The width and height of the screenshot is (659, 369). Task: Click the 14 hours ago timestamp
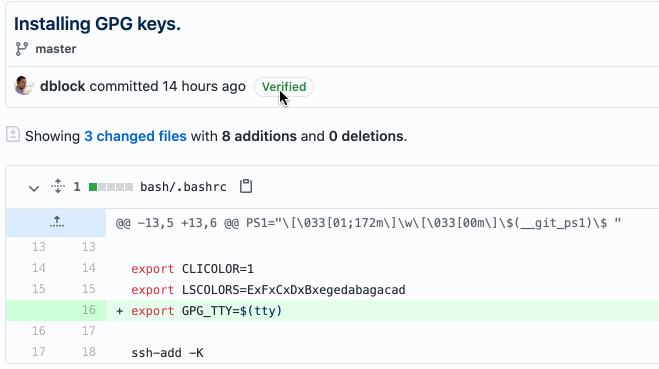click(x=204, y=86)
